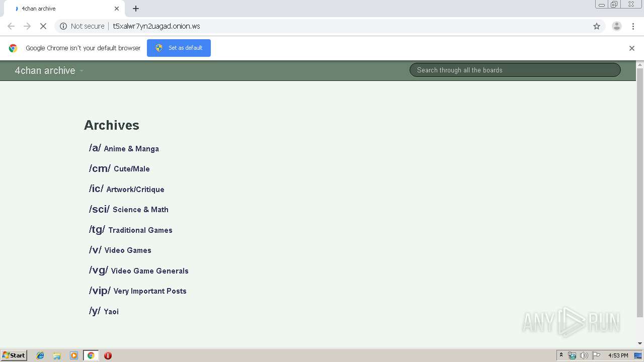
Task: Click the browser back arrow
Action: tap(11, 26)
